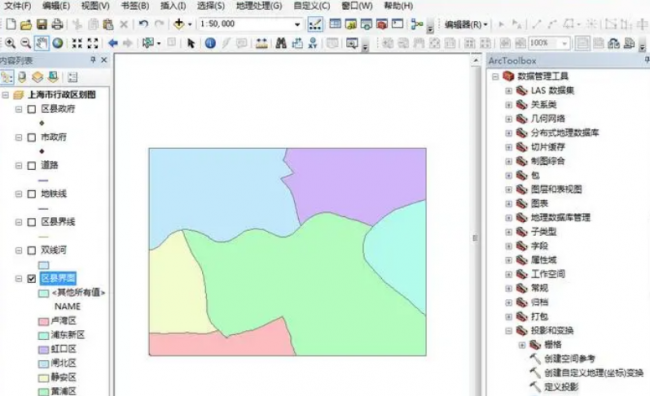Close the 内容列表 panel
This screenshot has width=650, height=396.
coord(104,61)
